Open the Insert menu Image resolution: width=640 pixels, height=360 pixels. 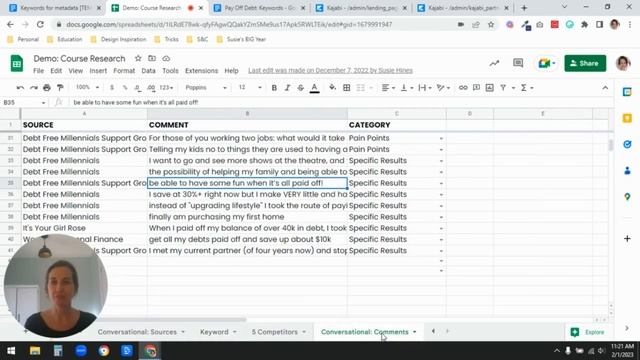[x=98, y=71]
